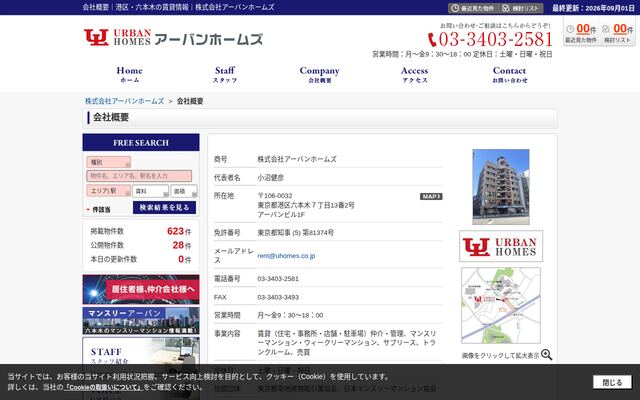This screenshot has width=640, height=400.
Task: Follow the 株式会社アーバンホームズ breadcrumb link
Action: (x=124, y=101)
